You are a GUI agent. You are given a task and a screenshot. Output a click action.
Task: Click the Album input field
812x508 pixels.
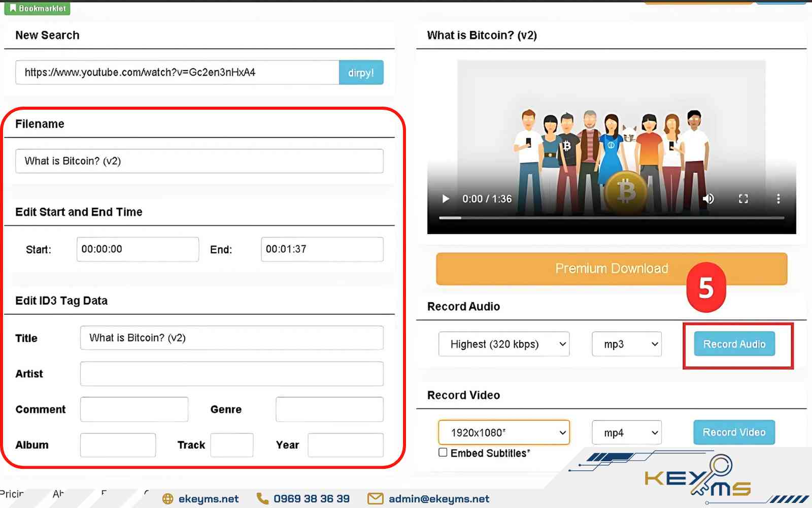pos(118,445)
